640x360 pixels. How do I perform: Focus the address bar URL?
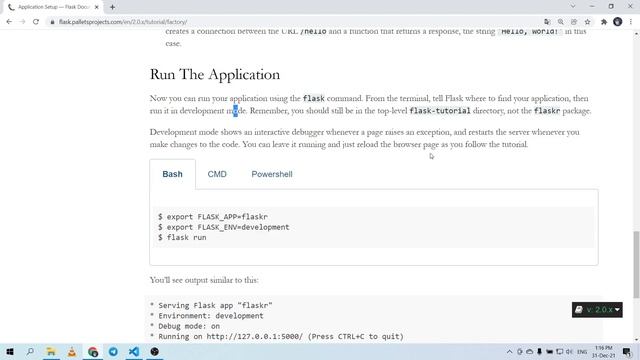pos(123,22)
